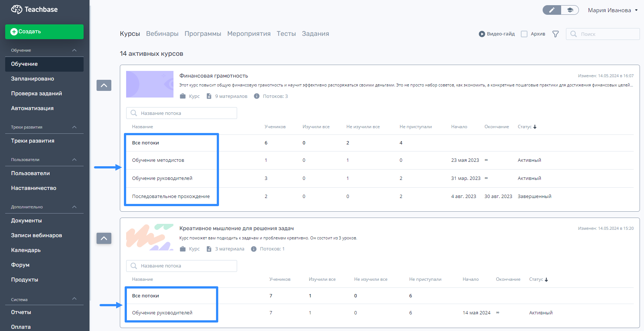Click the Потоков: 3 info icon

(257, 96)
